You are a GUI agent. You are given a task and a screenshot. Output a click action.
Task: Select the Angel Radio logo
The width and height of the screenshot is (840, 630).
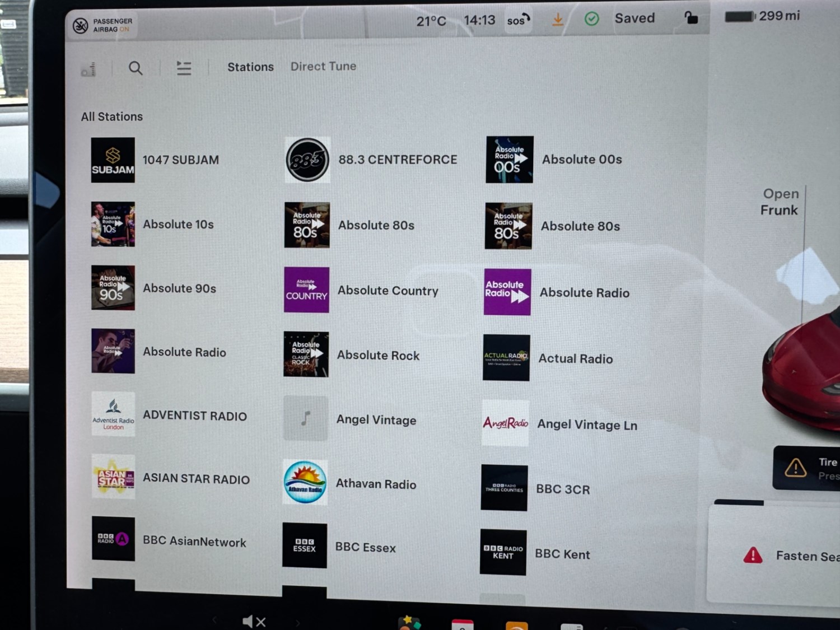[x=505, y=423]
